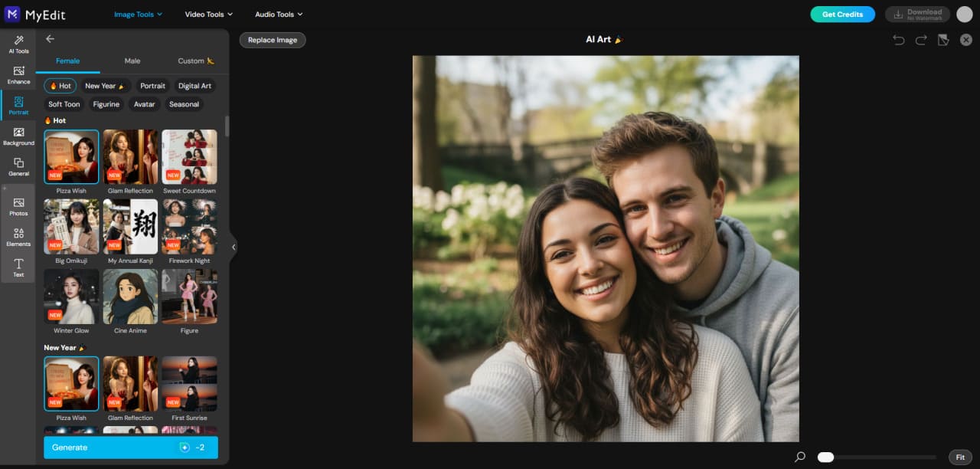Adjust the zoom slider
Screen dimensions: 980x469
point(825,457)
